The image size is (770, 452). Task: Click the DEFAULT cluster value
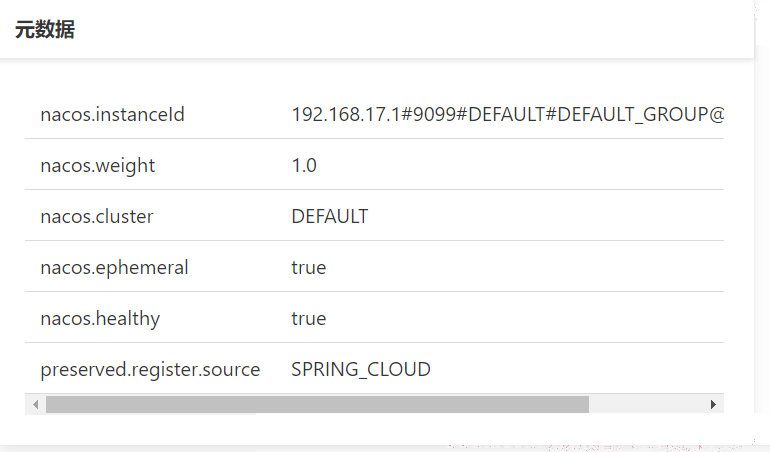(330, 217)
